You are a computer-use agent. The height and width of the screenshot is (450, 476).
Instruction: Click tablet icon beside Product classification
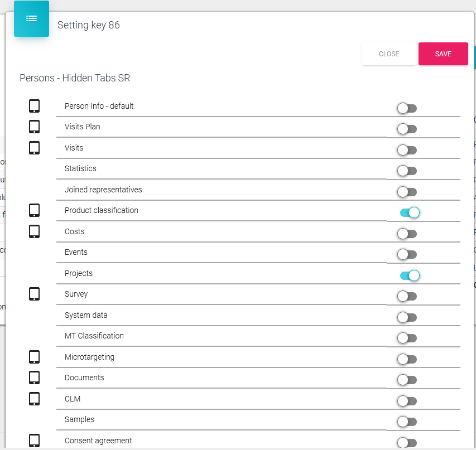(34, 210)
